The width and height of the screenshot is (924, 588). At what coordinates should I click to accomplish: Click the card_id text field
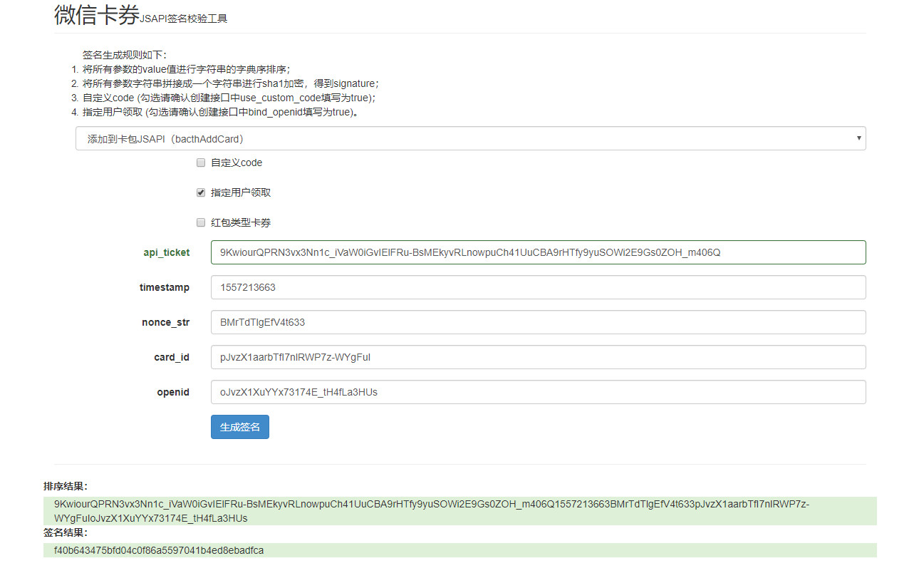point(538,357)
